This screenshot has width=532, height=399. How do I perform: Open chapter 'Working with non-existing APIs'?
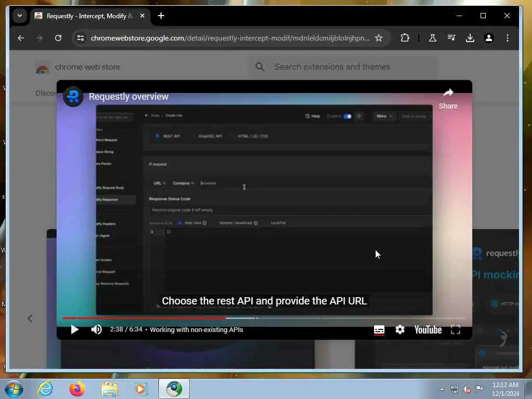pos(196,330)
